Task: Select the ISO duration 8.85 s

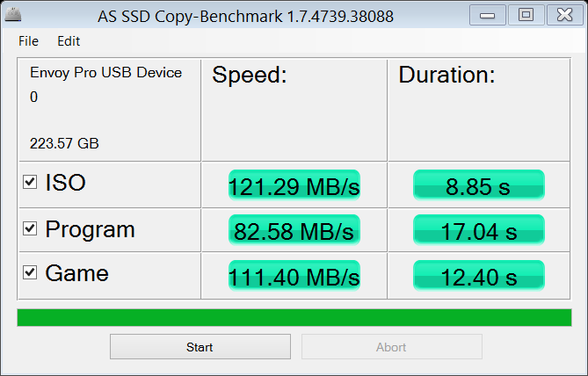Action: 479,185
